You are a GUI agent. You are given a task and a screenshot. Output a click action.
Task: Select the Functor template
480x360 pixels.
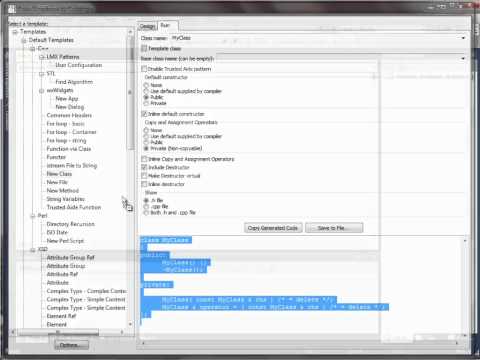(56, 157)
